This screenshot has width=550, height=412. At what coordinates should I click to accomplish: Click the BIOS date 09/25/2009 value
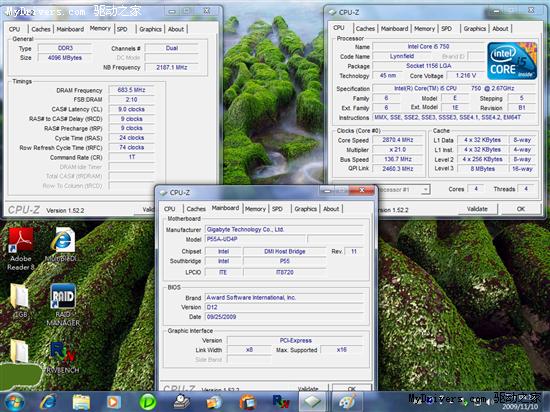pos(284,317)
